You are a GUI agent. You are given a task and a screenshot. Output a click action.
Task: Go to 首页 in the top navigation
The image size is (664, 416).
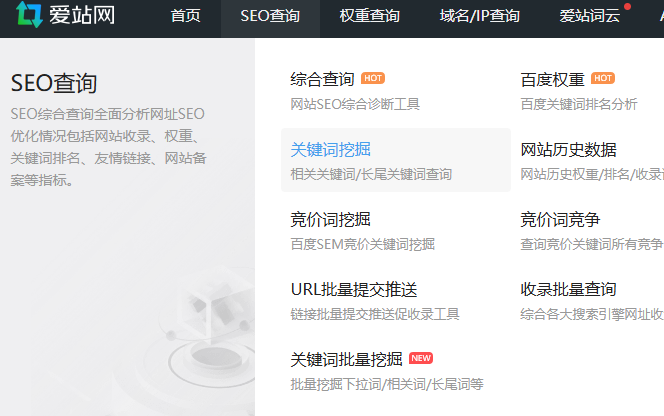185,16
